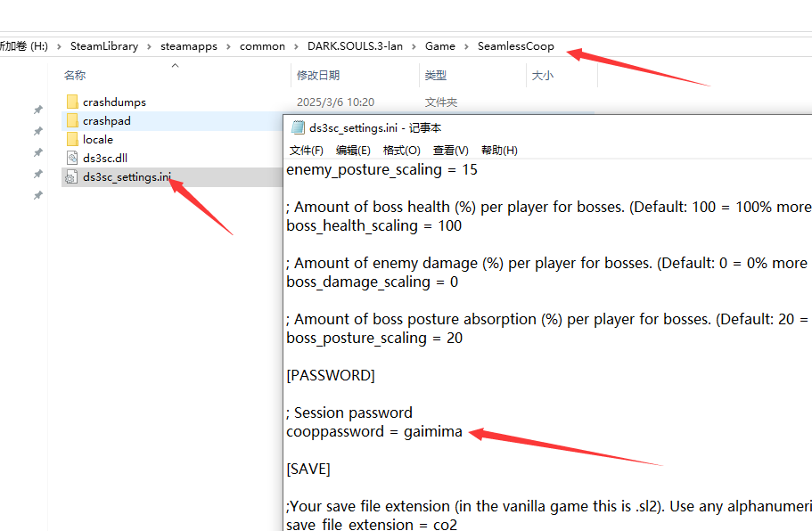Open the 格式(O) menu in Notepad

point(401,151)
